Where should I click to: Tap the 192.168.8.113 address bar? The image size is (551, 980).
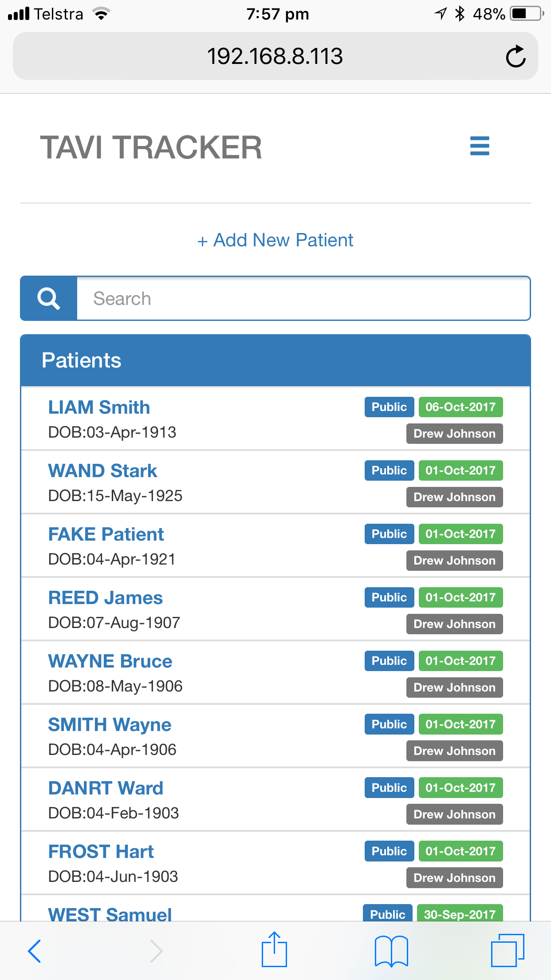click(x=275, y=56)
